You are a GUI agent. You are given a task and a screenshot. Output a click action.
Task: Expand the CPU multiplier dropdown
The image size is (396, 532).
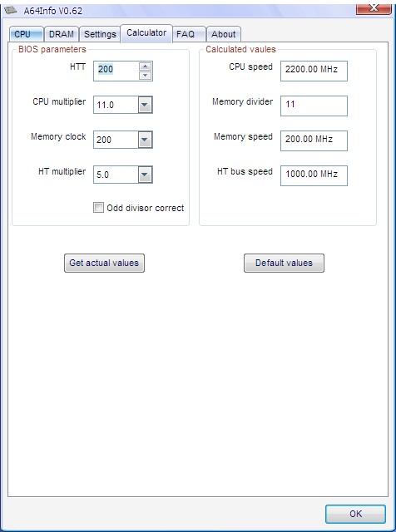145,105
